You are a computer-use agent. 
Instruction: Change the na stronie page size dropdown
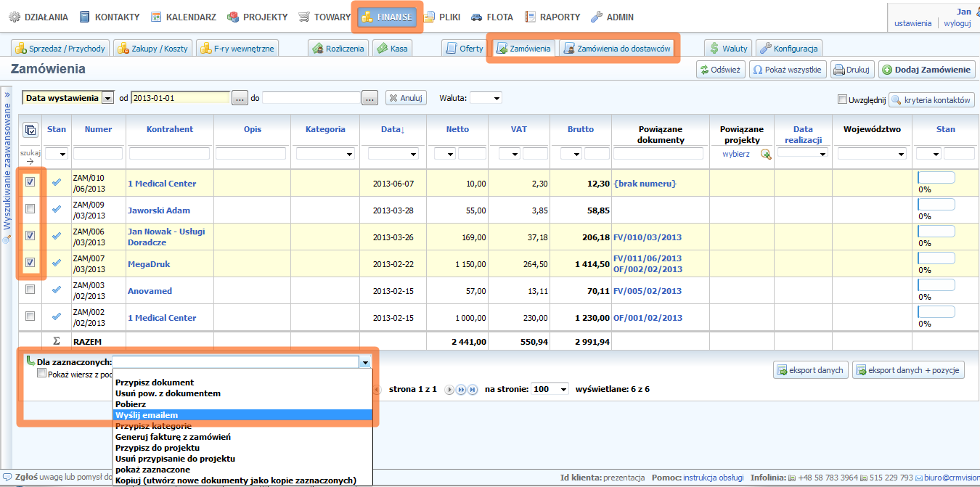(550, 389)
